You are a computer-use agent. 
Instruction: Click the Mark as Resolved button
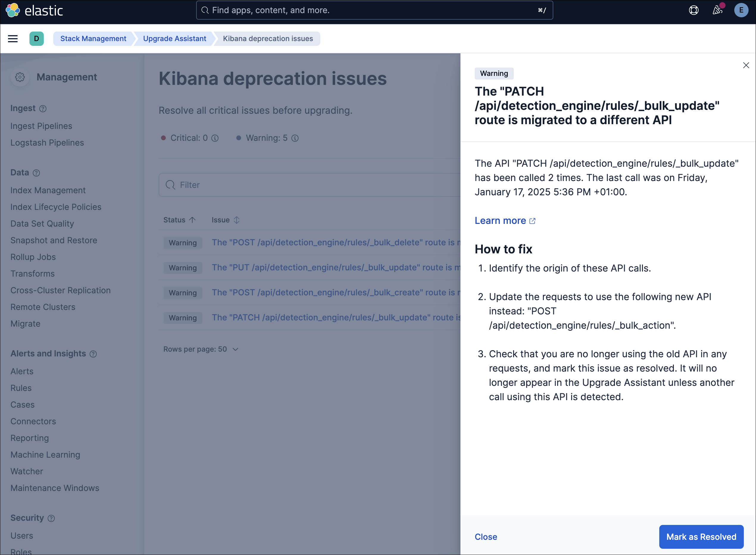pos(702,536)
